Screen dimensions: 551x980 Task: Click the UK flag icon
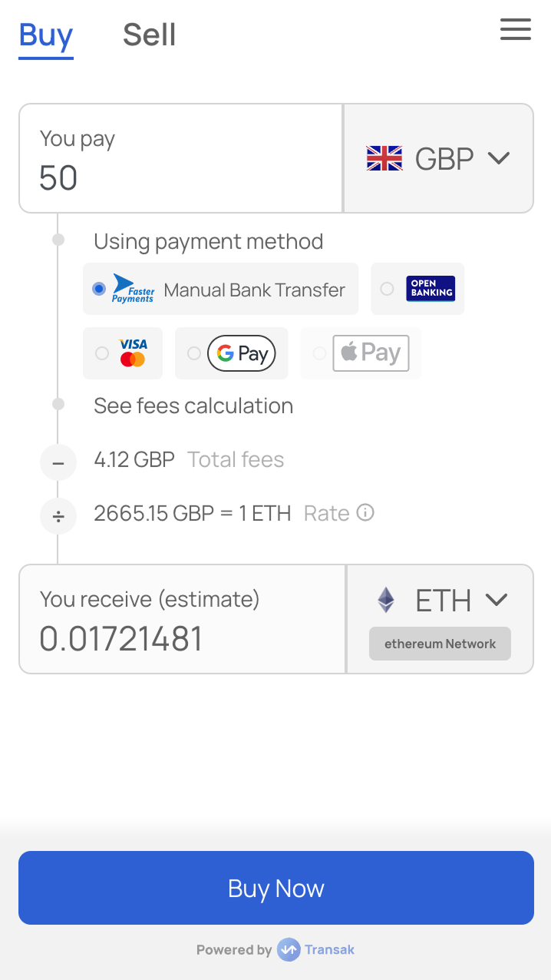[x=384, y=158]
